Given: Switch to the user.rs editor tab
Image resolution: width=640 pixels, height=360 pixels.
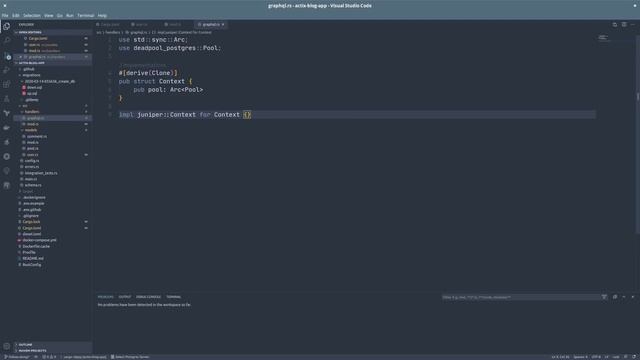Looking at the screenshot, I should click(x=141, y=24).
